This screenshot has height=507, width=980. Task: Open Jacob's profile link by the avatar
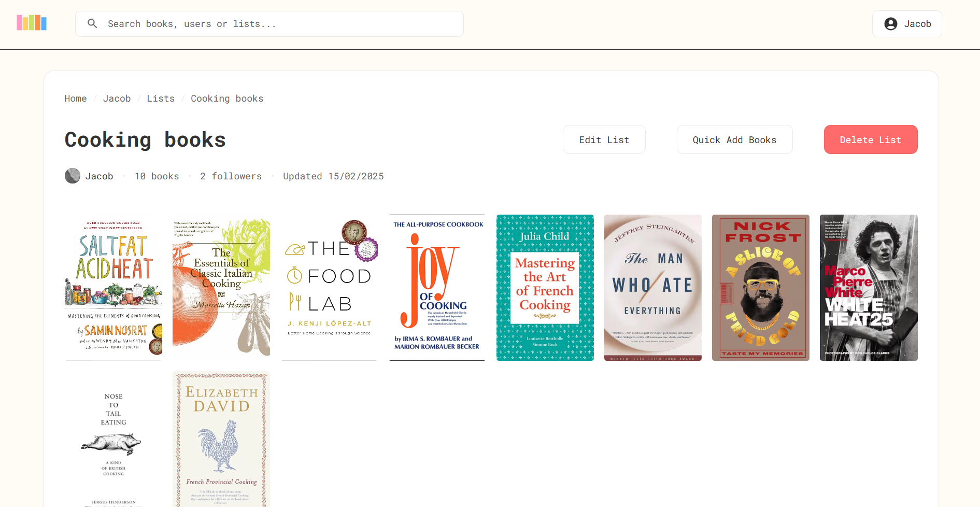(x=99, y=176)
